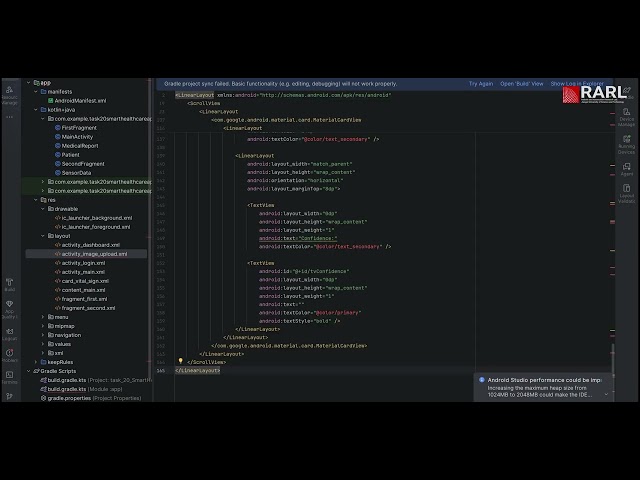Click the Android Studio performance notification title
This screenshot has height=480, width=640.
click(x=544, y=380)
